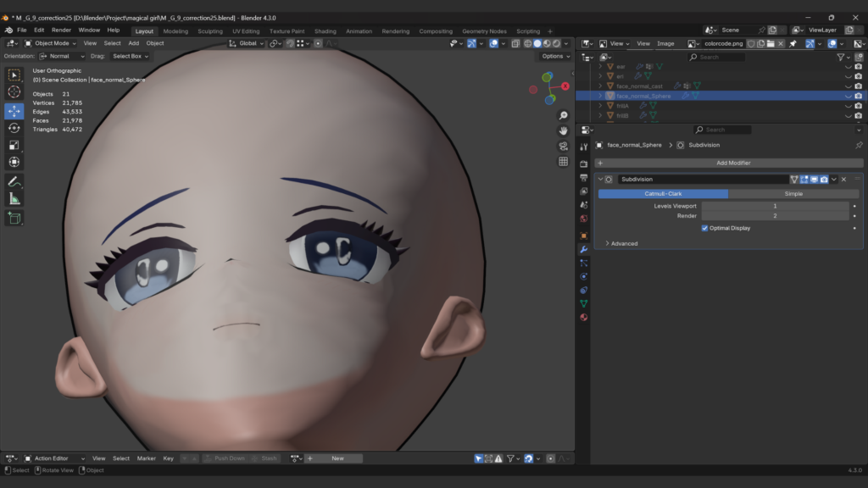868x488 pixels.
Task: Click the hand pan view icon
Action: pos(563,130)
